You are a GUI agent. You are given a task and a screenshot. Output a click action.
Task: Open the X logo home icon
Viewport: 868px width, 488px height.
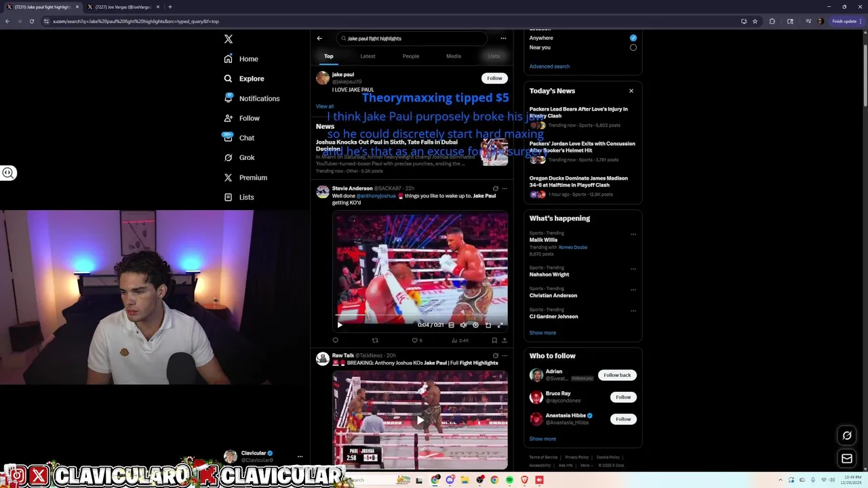(x=229, y=39)
